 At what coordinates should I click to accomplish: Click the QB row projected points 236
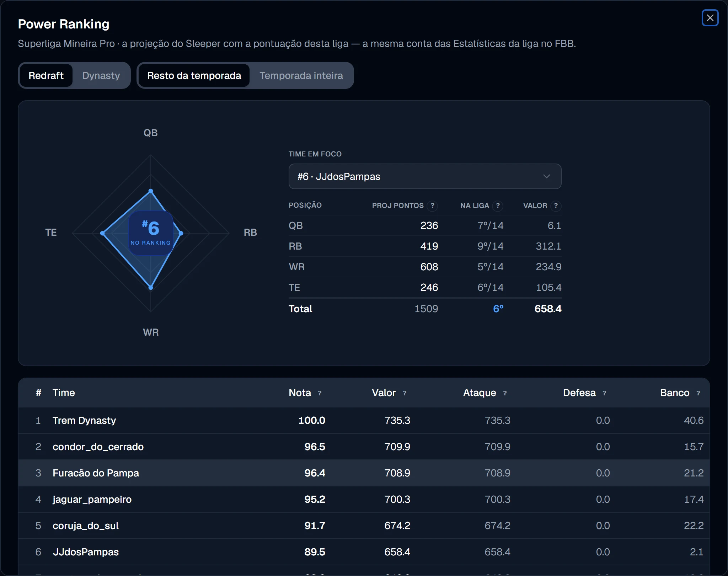point(429,225)
